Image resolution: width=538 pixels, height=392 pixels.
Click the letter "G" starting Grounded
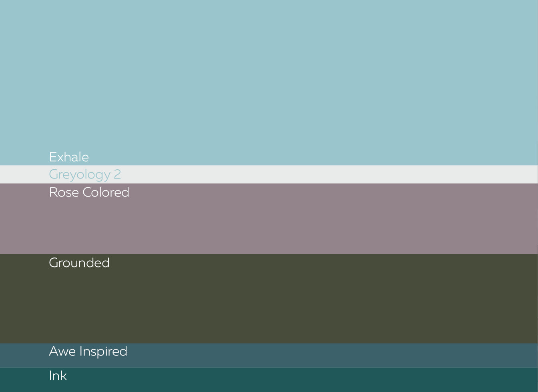pyautogui.click(x=54, y=263)
